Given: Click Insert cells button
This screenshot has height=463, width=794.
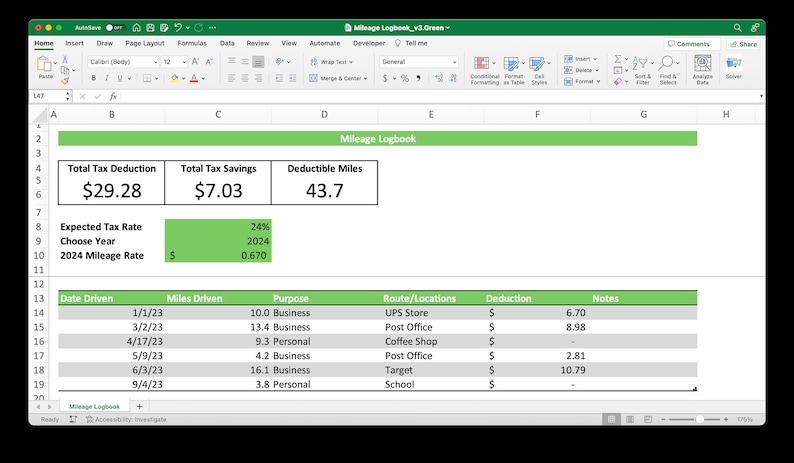Looking at the screenshot, I should (x=581, y=59).
